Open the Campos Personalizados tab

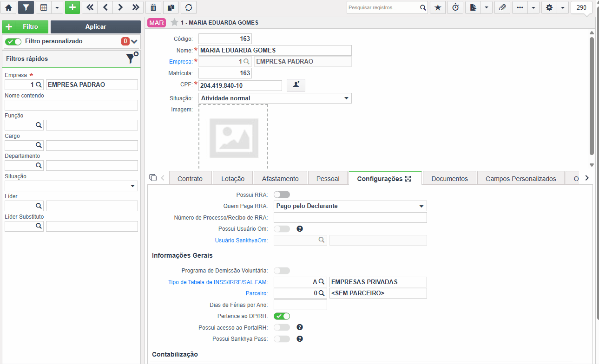point(521,179)
